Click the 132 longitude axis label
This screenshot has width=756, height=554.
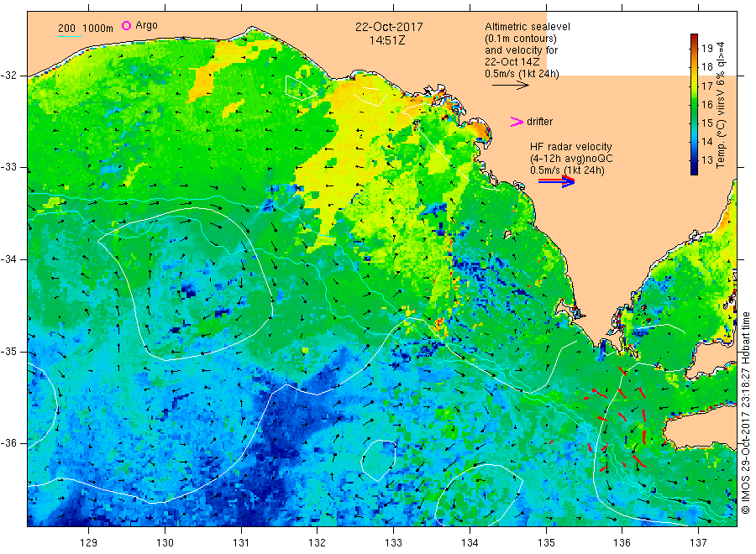(318, 543)
